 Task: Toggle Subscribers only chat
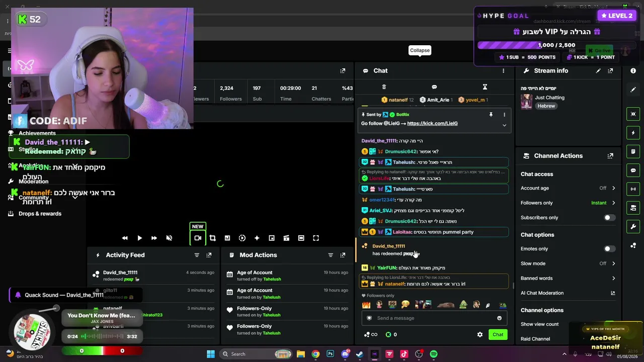(609, 218)
